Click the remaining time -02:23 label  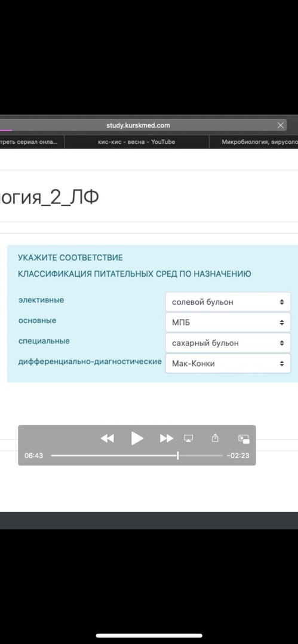point(238,456)
